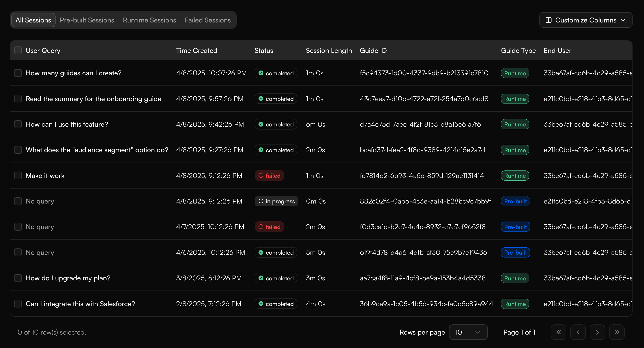
Task: Click the failed status badge for Make it work
Action: click(x=269, y=176)
